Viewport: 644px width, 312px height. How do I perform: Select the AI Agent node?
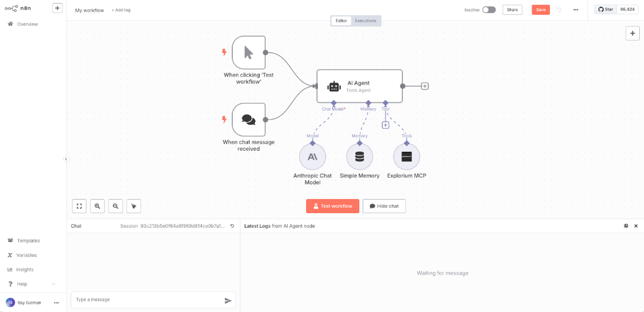click(359, 86)
